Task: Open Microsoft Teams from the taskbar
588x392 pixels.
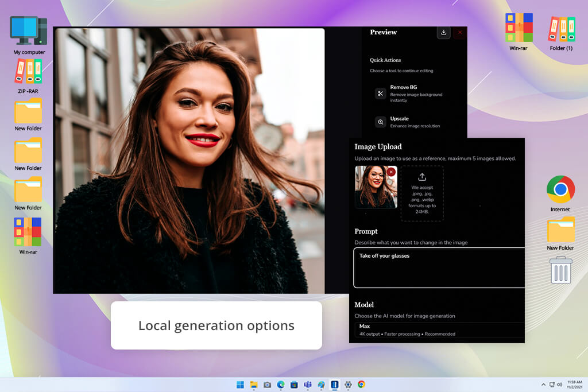Action: [308, 385]
